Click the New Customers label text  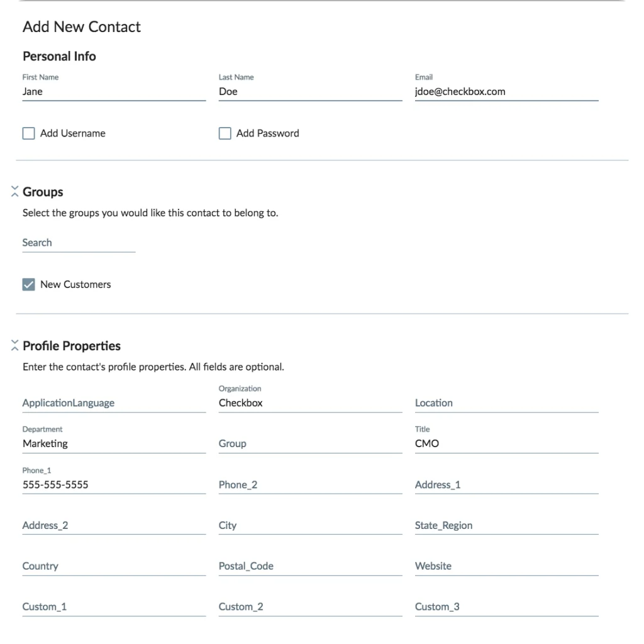pyautogui.click(x=75, y=285)
